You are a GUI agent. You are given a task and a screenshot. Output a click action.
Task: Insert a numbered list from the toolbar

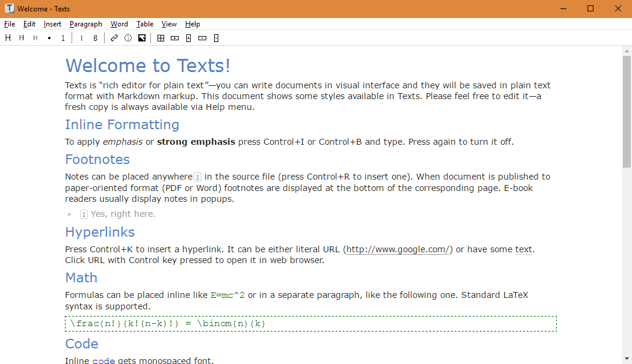63,38
